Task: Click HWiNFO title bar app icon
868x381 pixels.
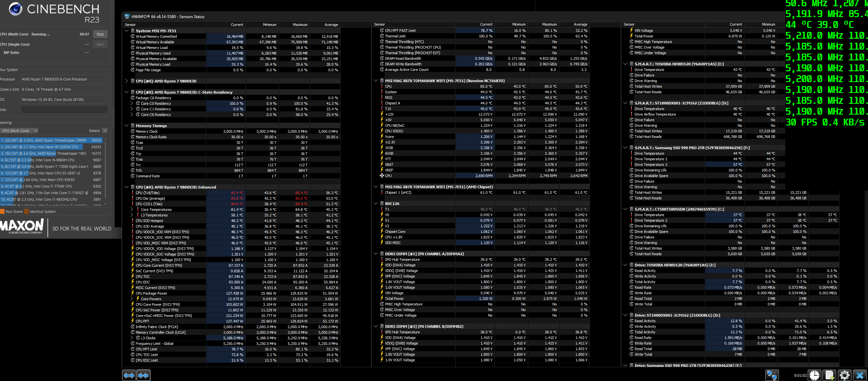Action: 127,16
